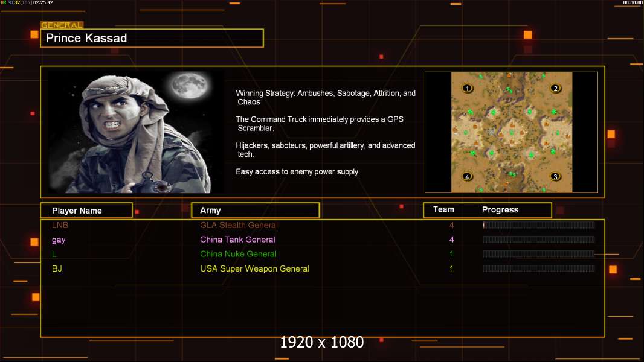The width and height of the screenshot is (644, 362).
Task: Click the moon in the general portrait
Action: (190, 86)
